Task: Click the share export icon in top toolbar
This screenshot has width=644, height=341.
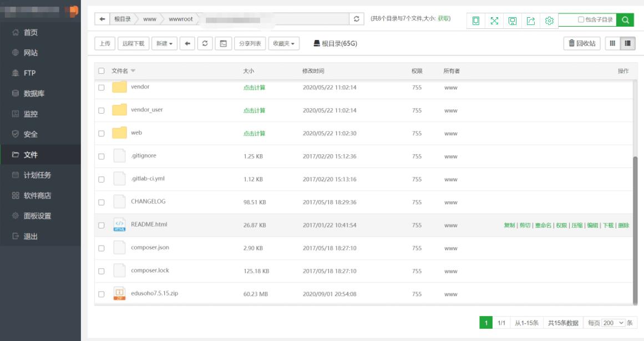Action: tap(531, 21)
